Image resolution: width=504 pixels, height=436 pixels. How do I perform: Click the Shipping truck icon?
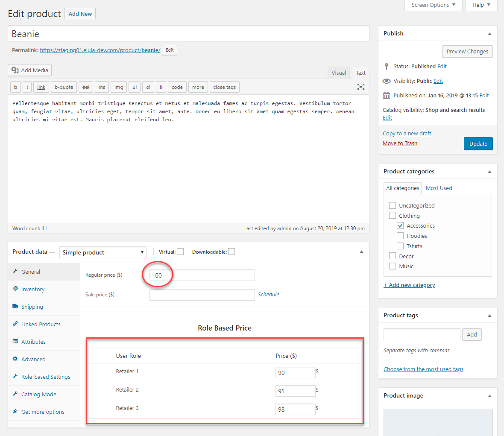tap(15, 306)
